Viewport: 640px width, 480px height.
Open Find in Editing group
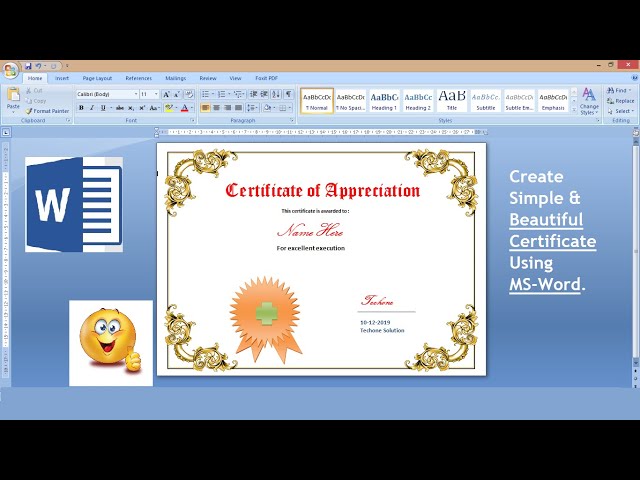[619, 90]
